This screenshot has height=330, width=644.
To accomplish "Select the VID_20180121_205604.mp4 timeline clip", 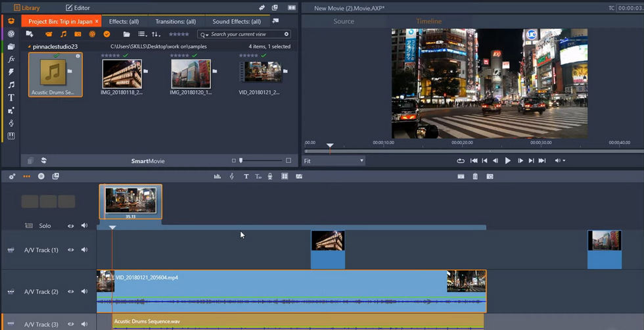I will tap(291, 291).
